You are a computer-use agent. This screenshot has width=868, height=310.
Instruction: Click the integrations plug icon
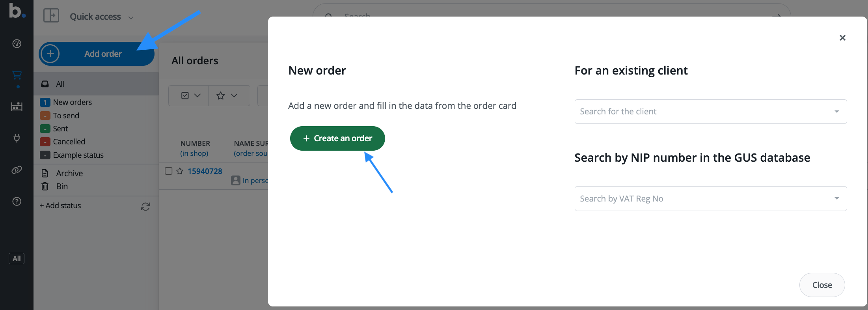point(17,138)
